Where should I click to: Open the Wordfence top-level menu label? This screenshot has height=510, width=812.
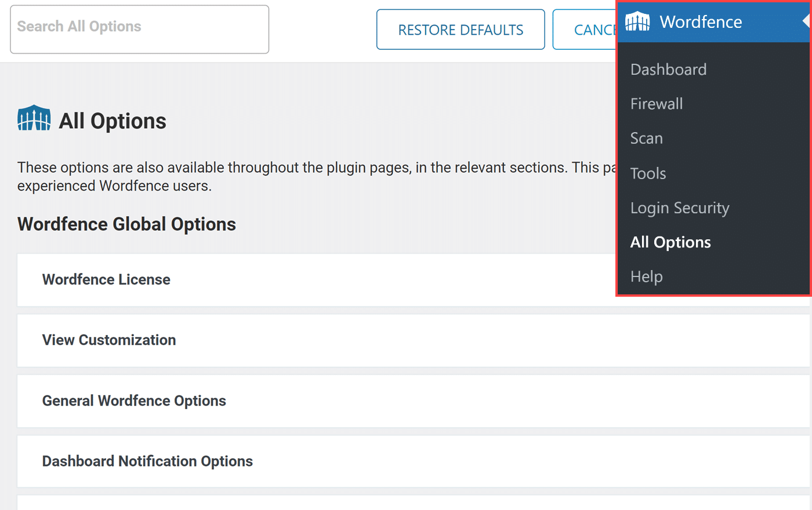(701, 22)
